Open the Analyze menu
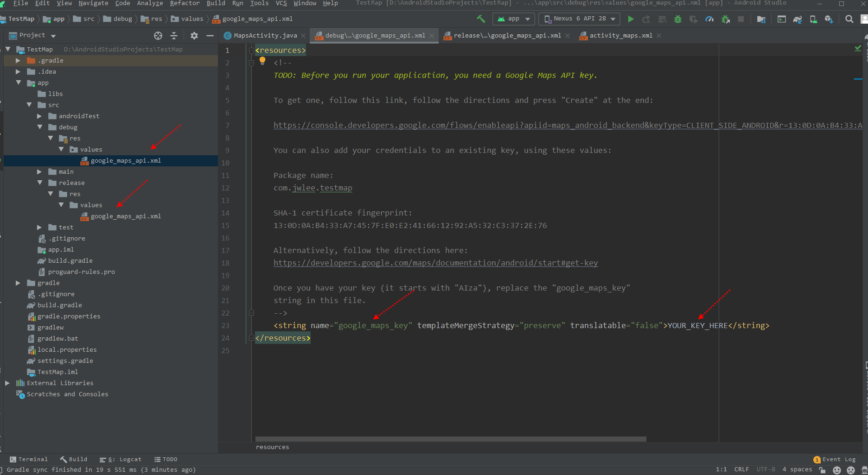The width and height of the screenshot is (868, 475). coord(150,3)
